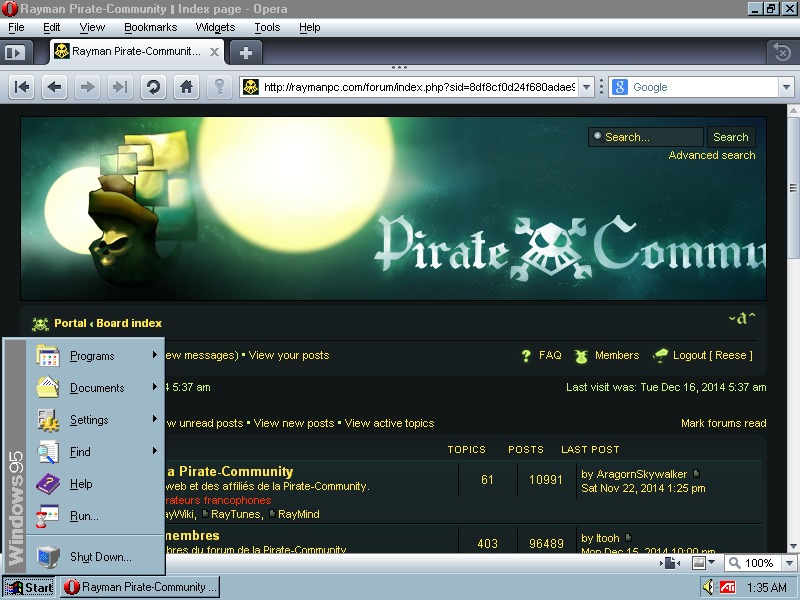The width and height of the screenshot is (800, 600).
Task: Open the RayTunes subforum link
Action: coord(235,514)
